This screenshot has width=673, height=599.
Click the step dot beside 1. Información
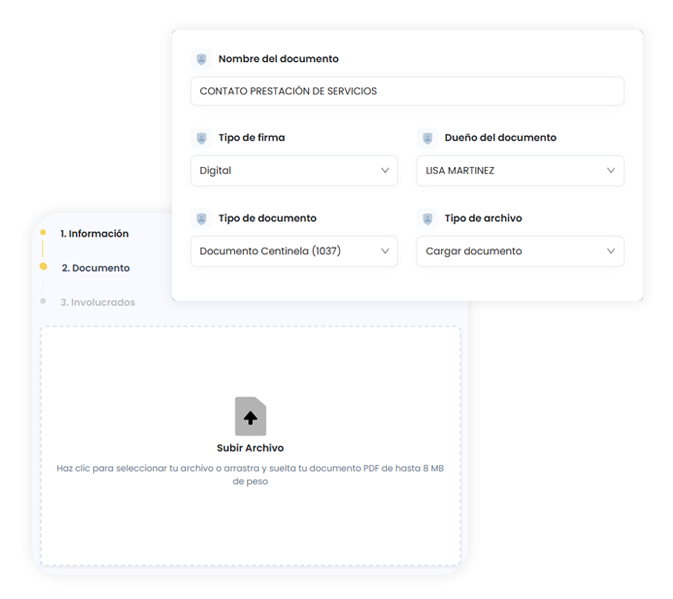click(43, 233)
